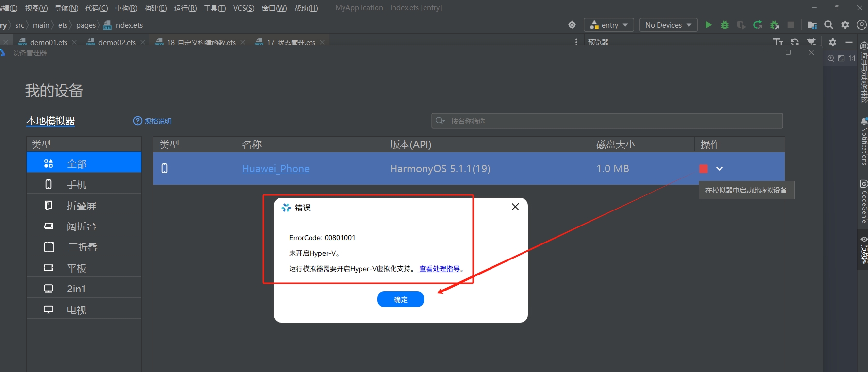The height and width of the screenshot is (372, 868).
Task: Open 应用与元服务体检 sidebar panel
Action: tap(864, 72)
